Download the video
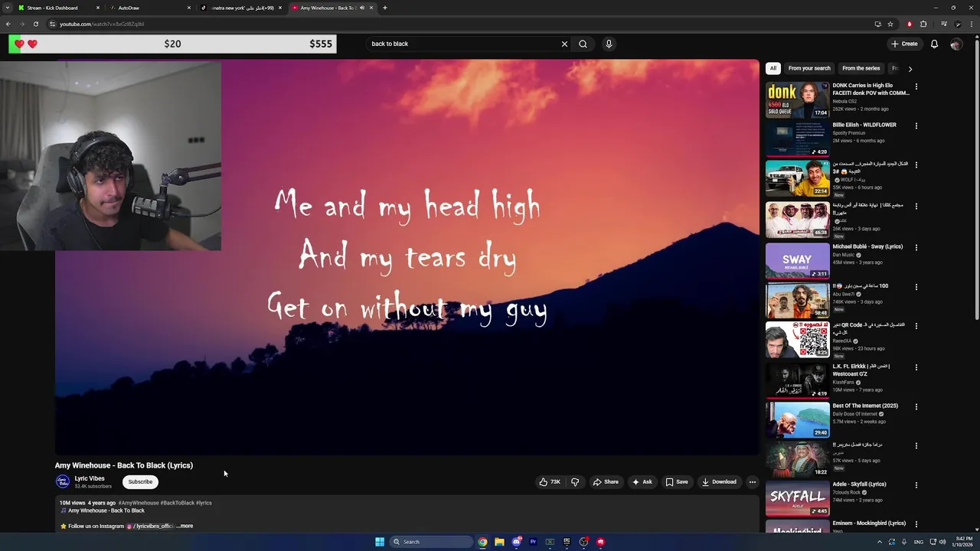 pos(719,482)
